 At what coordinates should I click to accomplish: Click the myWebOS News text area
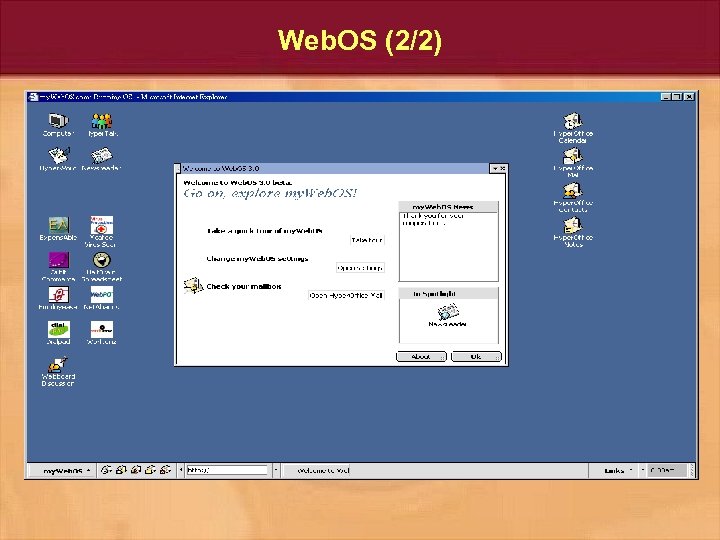tap(449, 247)
